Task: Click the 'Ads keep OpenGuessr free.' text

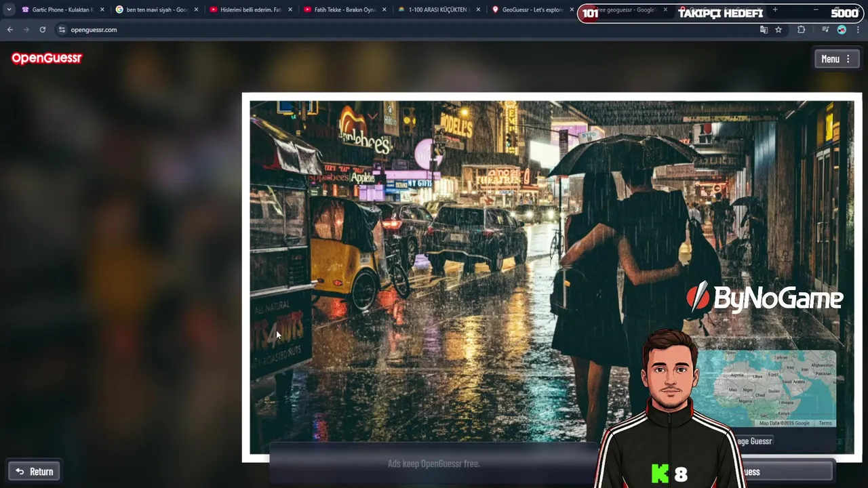Action: 434,464
